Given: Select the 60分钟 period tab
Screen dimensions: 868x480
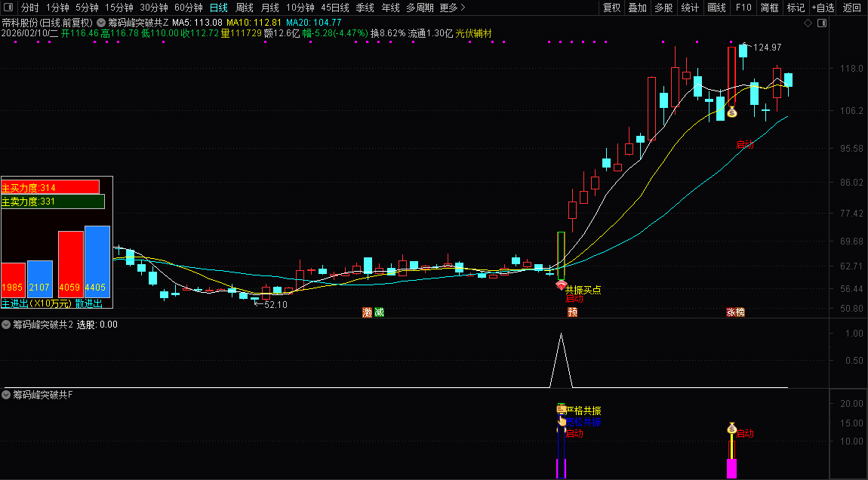Looking at the screenshot, I should (189, 8).
